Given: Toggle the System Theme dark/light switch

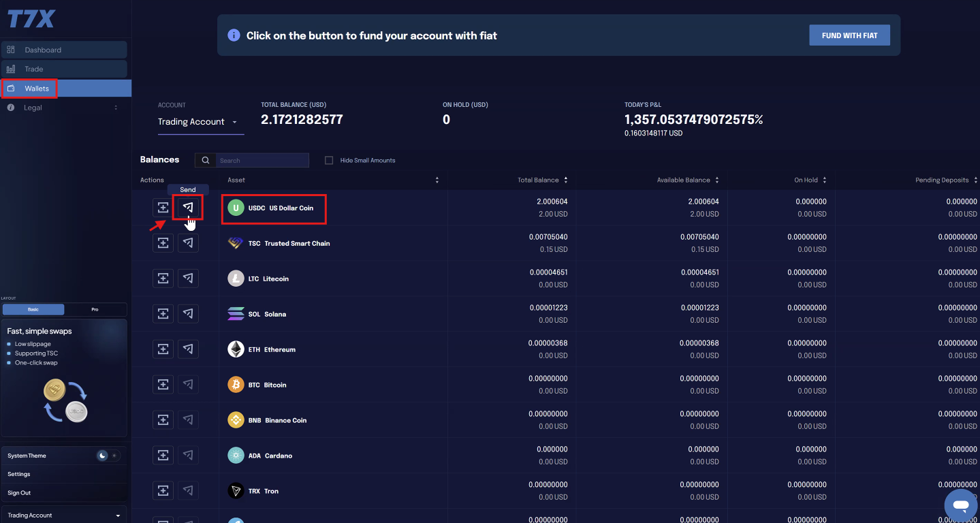Looking at the screenshot, I should pos(108,456).
